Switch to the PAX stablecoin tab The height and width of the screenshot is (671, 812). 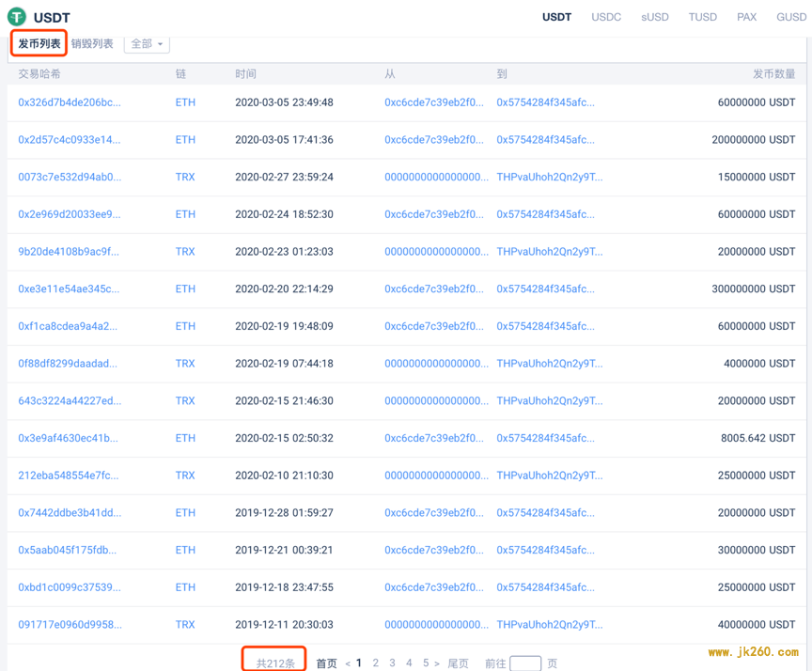[x=746, y=17]
